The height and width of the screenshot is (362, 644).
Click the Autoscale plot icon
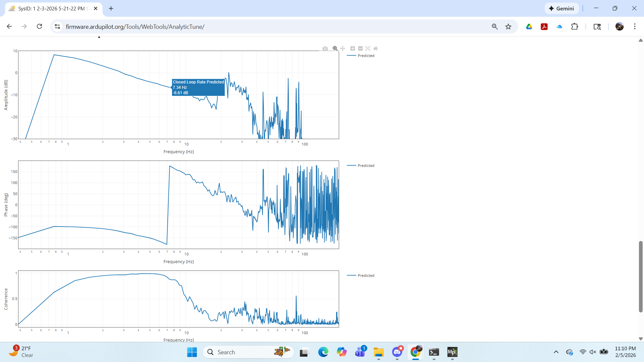pos(368,49)
